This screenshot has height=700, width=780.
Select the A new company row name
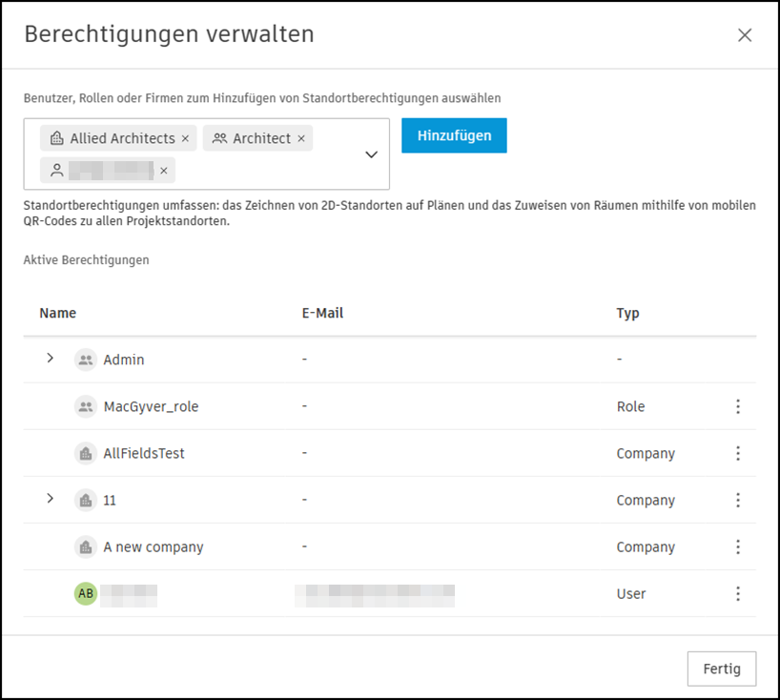154,547
